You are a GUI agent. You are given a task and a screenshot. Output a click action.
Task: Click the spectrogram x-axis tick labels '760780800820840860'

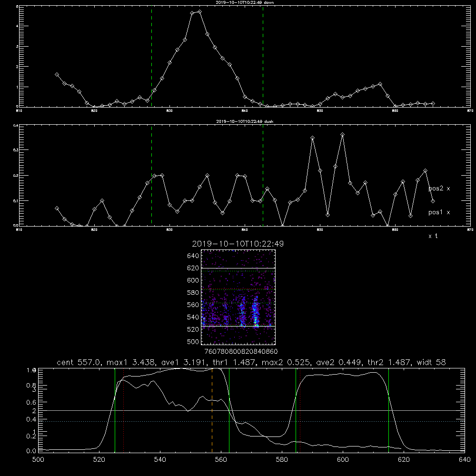[241, 352]
